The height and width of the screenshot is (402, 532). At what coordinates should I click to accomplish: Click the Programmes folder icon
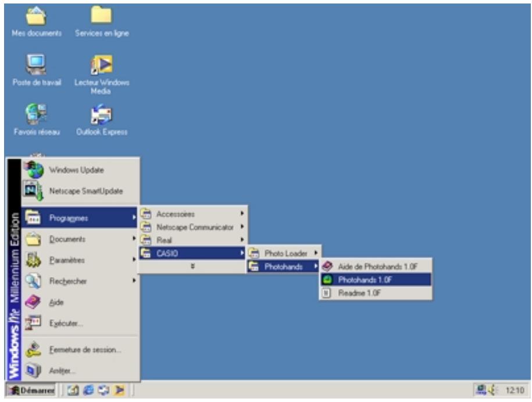33,217
